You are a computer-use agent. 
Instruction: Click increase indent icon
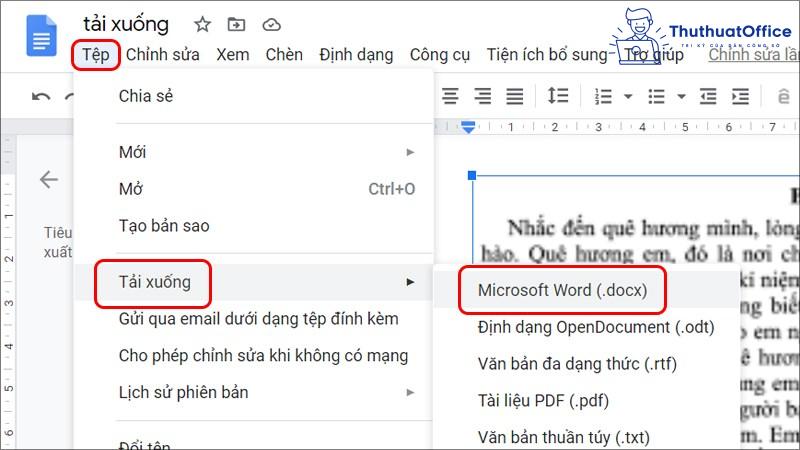(x=740, y=96)
